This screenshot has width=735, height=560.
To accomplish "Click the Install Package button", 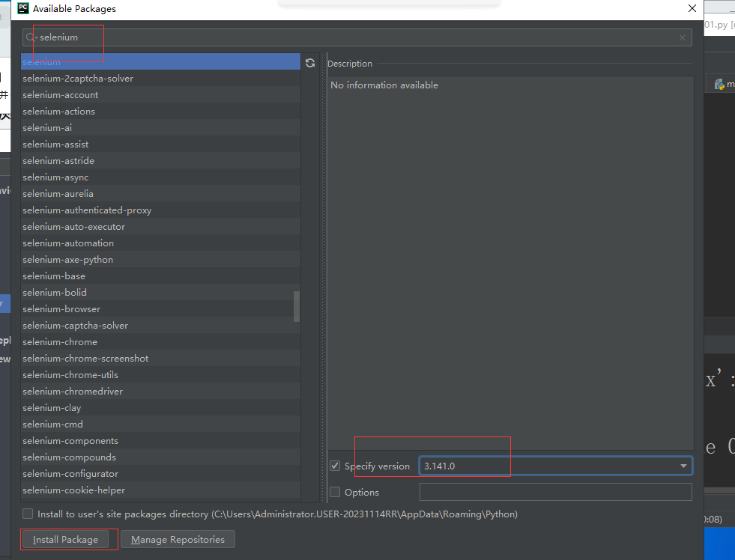I will click(66, 539).
